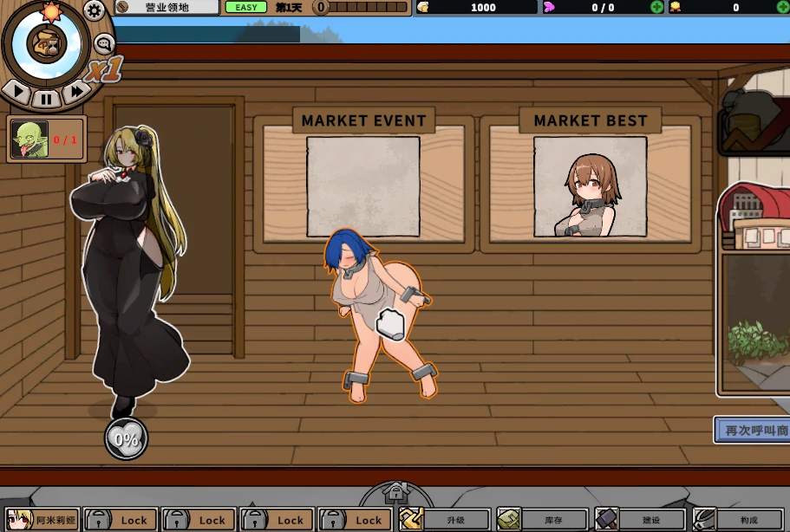Click the 0% heart gauge

point(127,438)
